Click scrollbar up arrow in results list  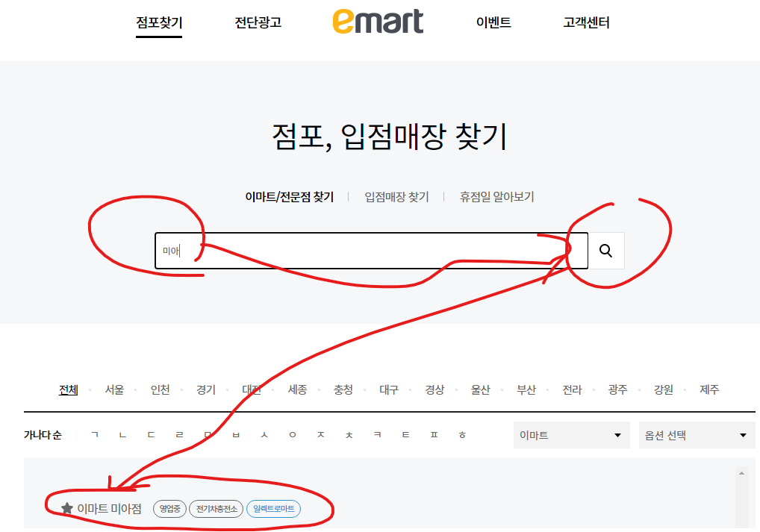click(x=741, y=473)
